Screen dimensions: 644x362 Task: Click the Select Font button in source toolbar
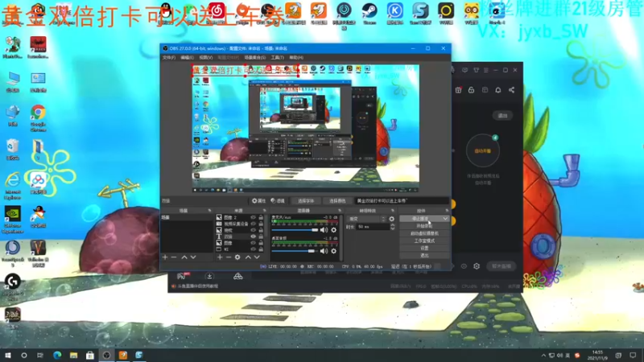point(306,201)
